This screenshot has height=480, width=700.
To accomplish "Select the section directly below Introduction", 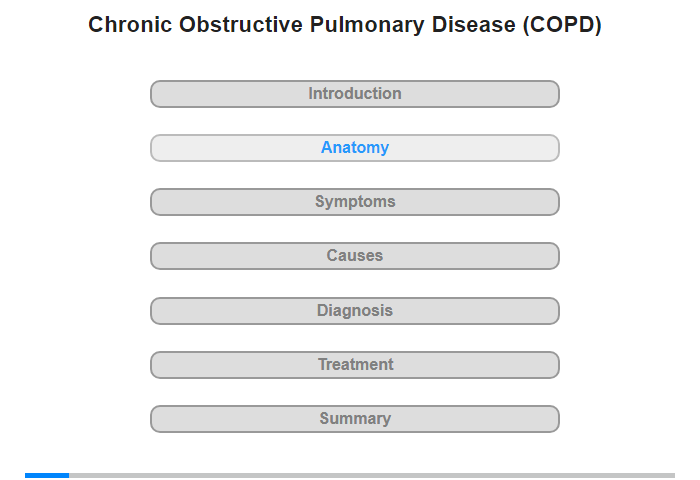I will [355, 148].
